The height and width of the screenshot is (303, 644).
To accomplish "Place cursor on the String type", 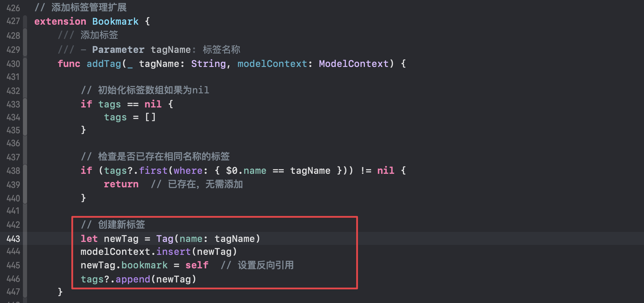I will tap(208, 64).
